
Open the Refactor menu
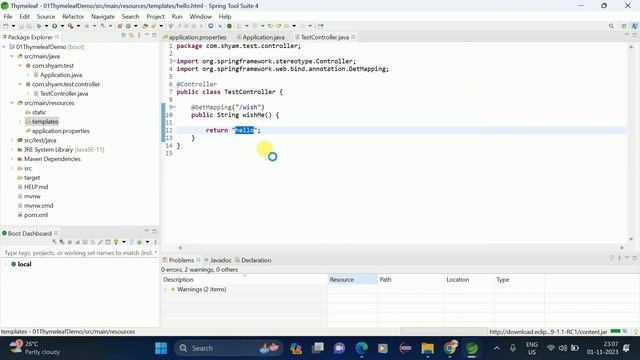coord(73,17)
